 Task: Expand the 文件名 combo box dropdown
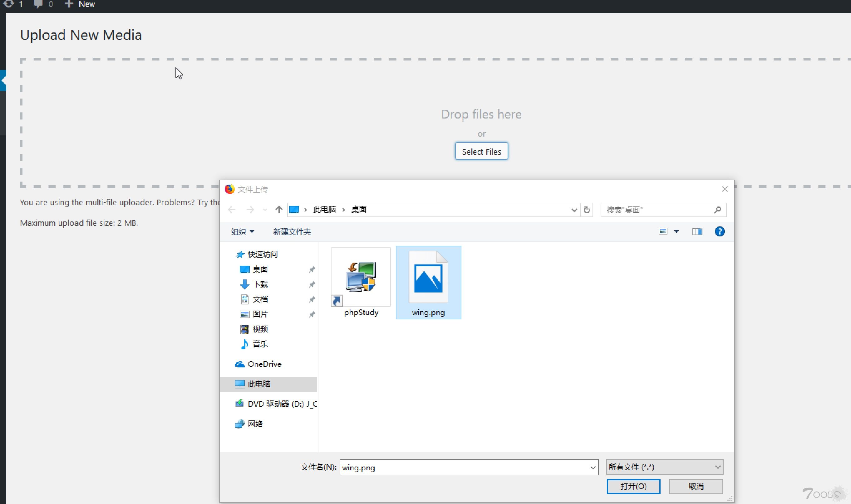click(593, 468)
